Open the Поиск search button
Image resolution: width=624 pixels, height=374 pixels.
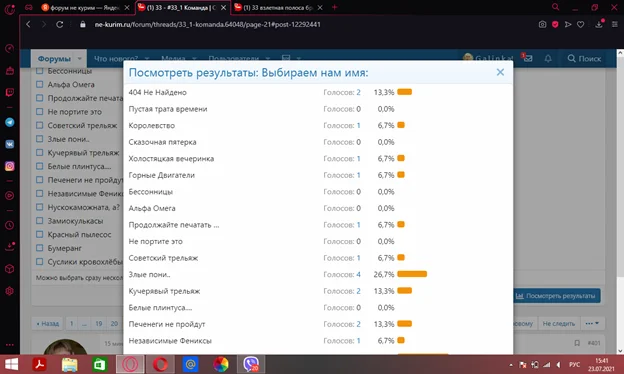[x=584, y=58]
